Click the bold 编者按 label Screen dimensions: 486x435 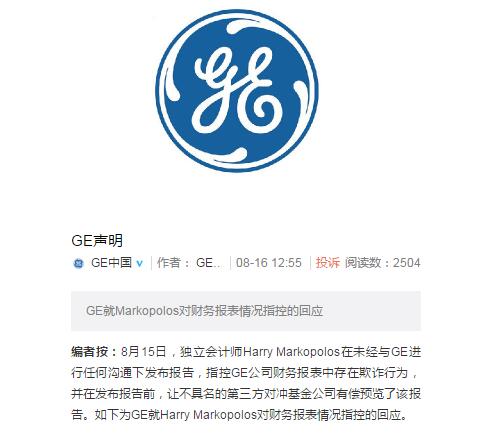94,352
